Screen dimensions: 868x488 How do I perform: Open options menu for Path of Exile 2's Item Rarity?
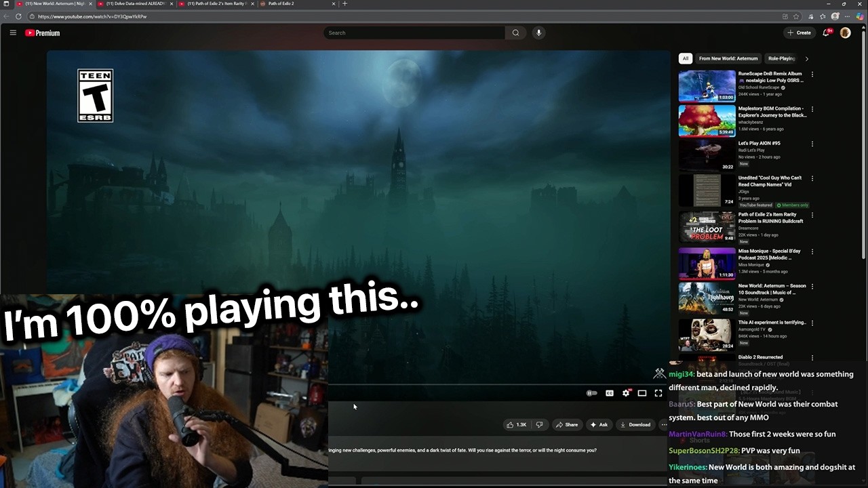coord(812,215)
